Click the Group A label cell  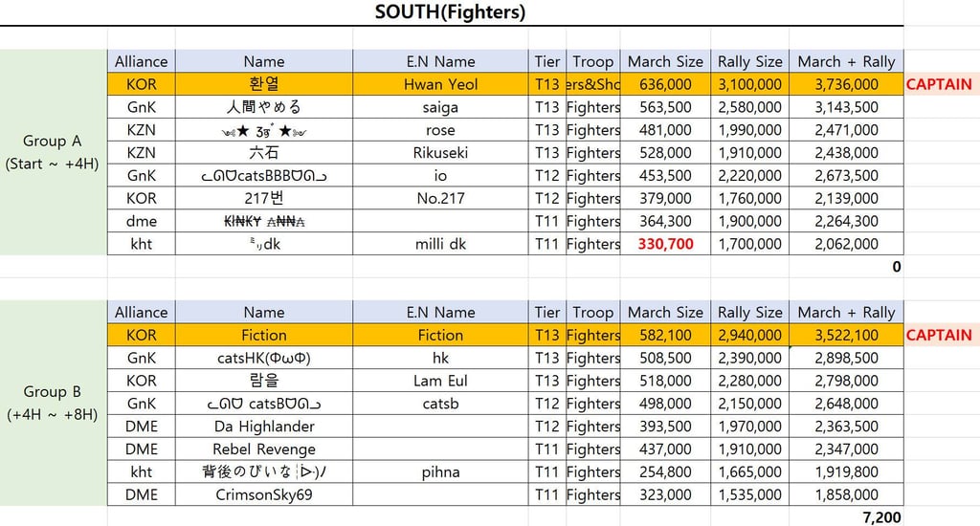click(x=53, y=152)
